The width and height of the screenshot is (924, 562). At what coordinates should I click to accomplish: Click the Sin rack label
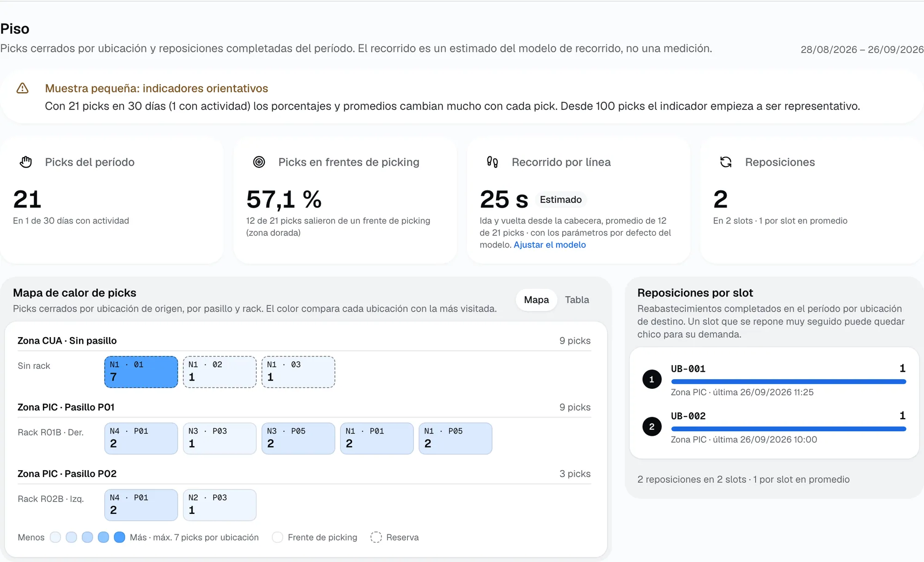[34, 366]
